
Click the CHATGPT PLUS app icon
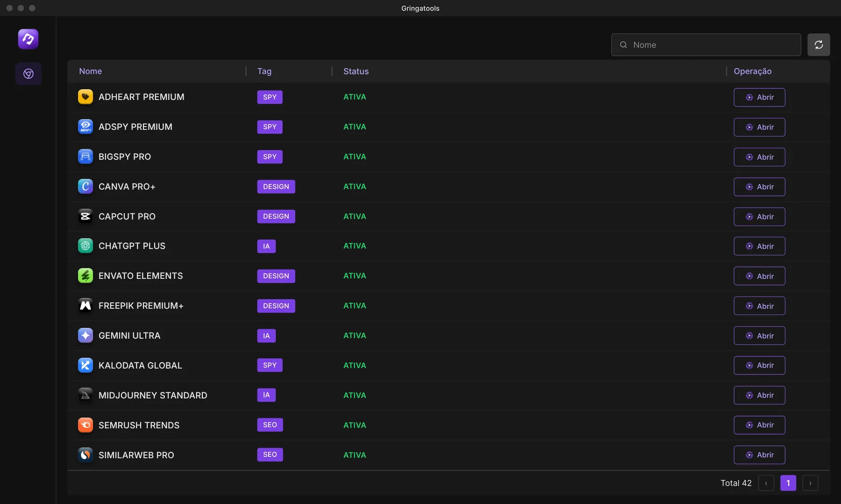tap(86, 246)
